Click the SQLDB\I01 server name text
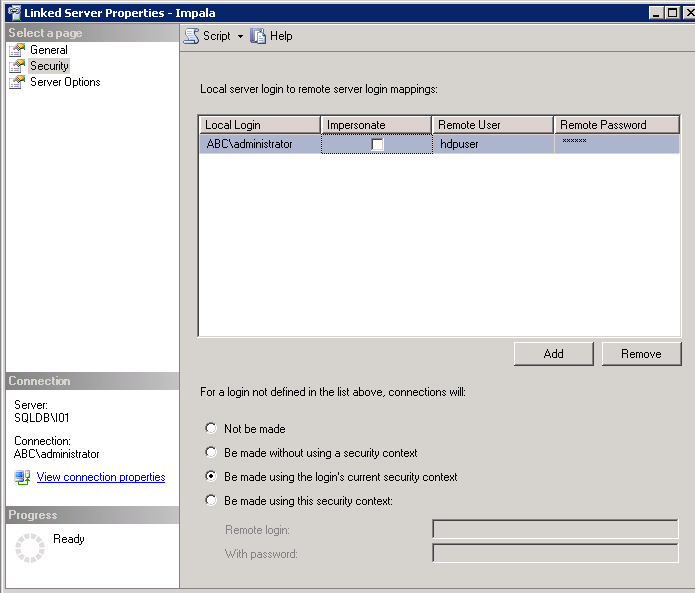Viewport: 695px width, 593px height. click(x=42, y=418)
